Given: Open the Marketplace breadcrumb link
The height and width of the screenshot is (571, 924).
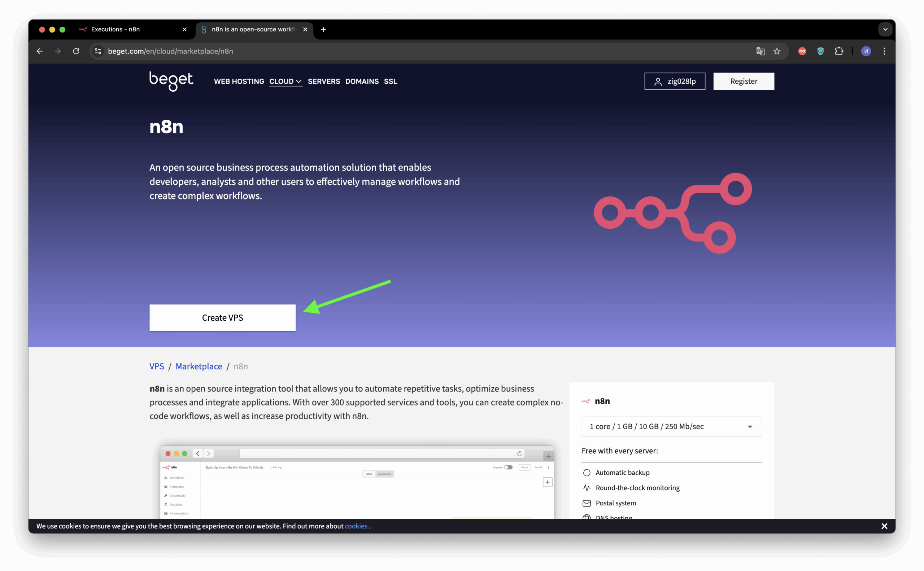Looking at the screenshot, I should (199, 366).
